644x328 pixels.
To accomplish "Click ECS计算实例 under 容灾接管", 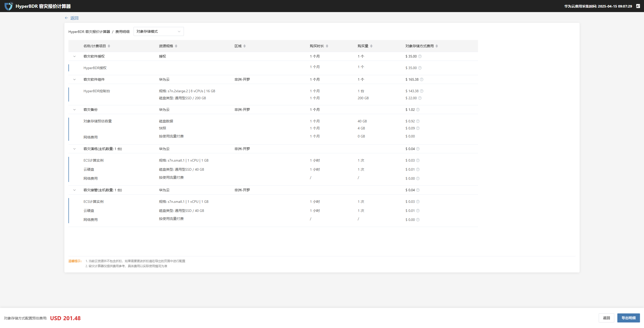I will (x=93, y=202).
